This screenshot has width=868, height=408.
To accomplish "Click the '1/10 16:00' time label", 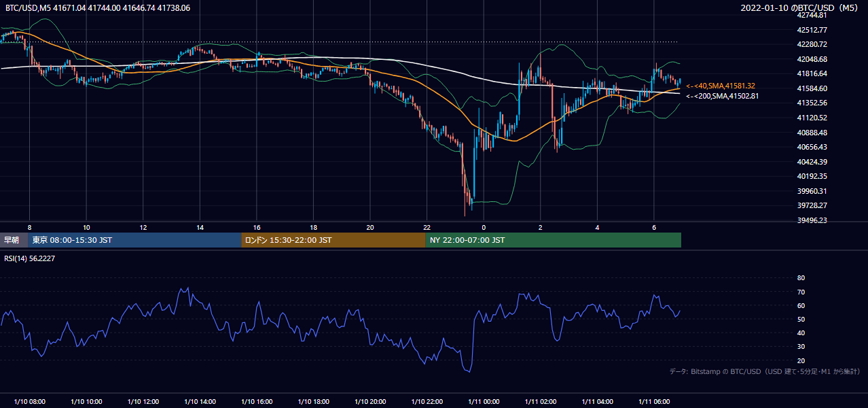I will (257, 402).
